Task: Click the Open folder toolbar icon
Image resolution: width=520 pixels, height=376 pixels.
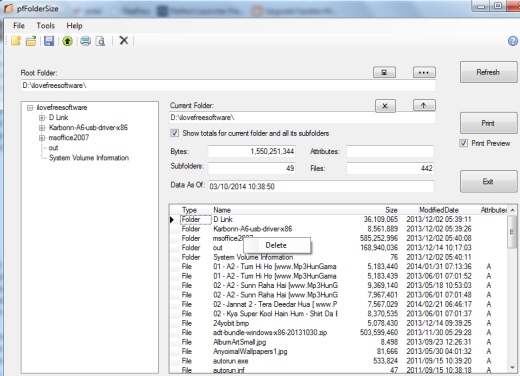Action: [31, 41]
